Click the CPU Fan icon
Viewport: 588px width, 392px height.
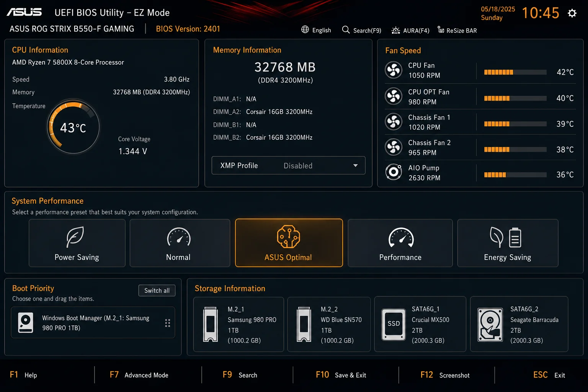[x=394, y=70]
